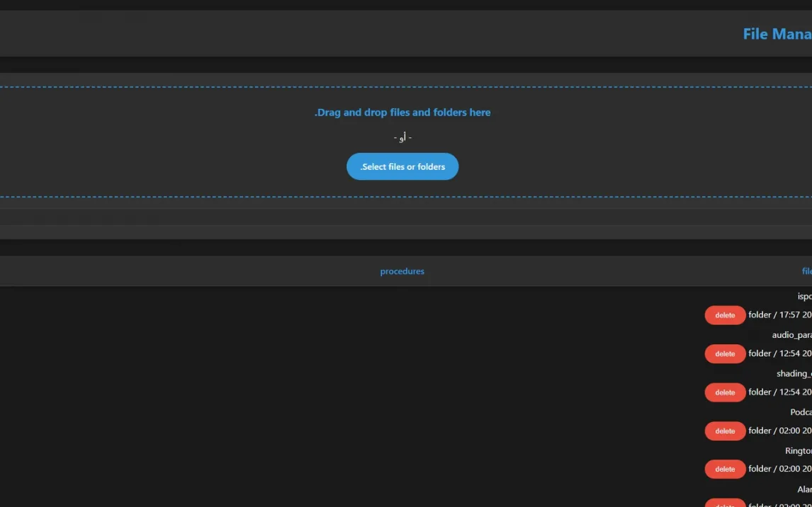Click the details line under audio_para
This screenshot has height=507, width=812.
click(779, 353)
